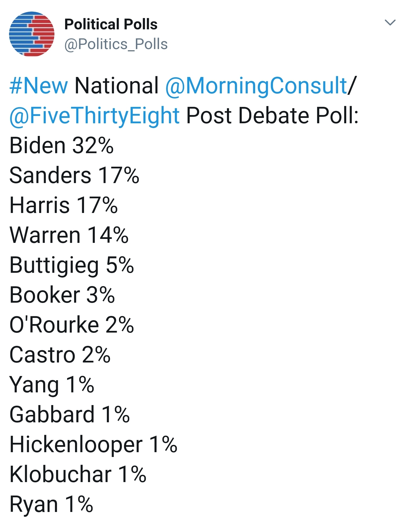Expand the tweet options chevron

[390, 23]
